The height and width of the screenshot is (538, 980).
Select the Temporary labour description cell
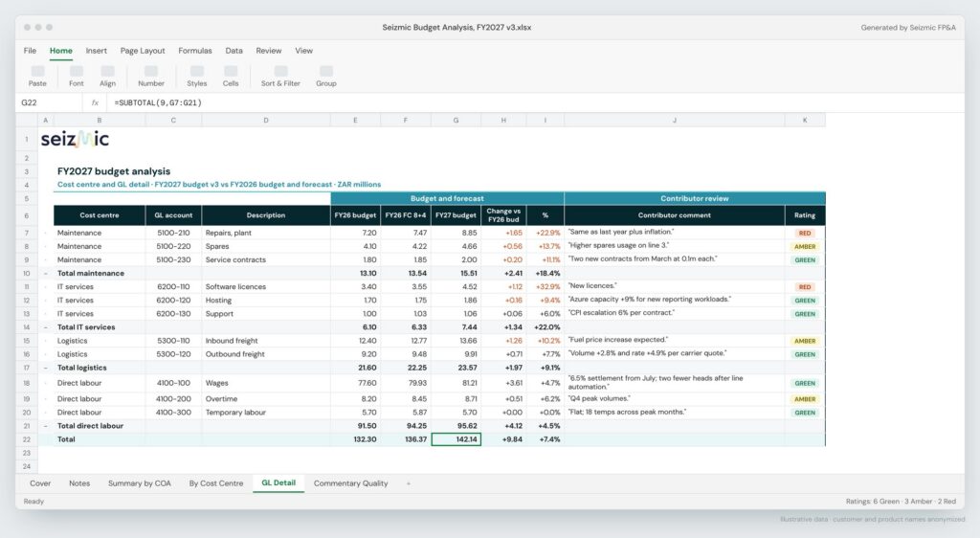(266, 413)
